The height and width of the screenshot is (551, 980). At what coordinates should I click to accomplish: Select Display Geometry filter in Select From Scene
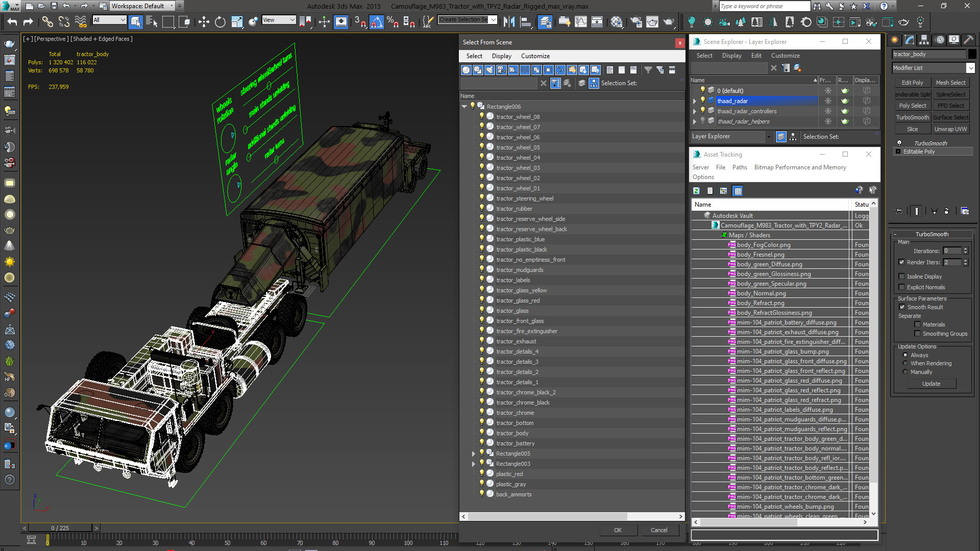point(466,70)
